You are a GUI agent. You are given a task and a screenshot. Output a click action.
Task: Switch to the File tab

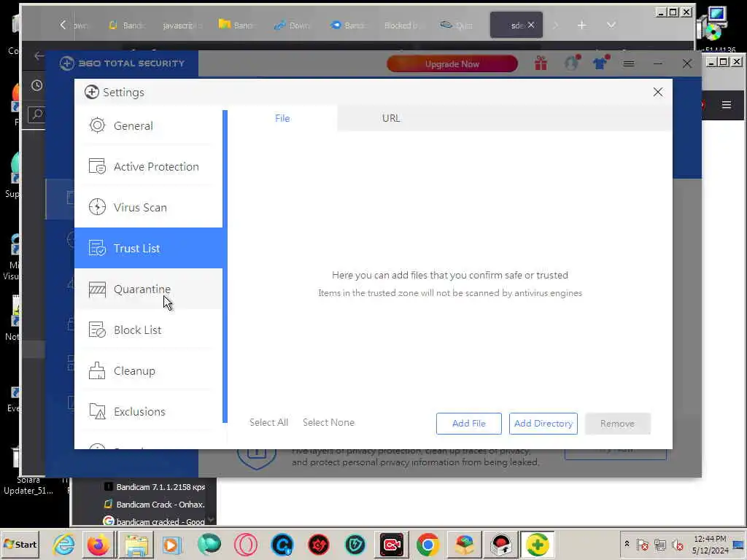pos(282,118)
